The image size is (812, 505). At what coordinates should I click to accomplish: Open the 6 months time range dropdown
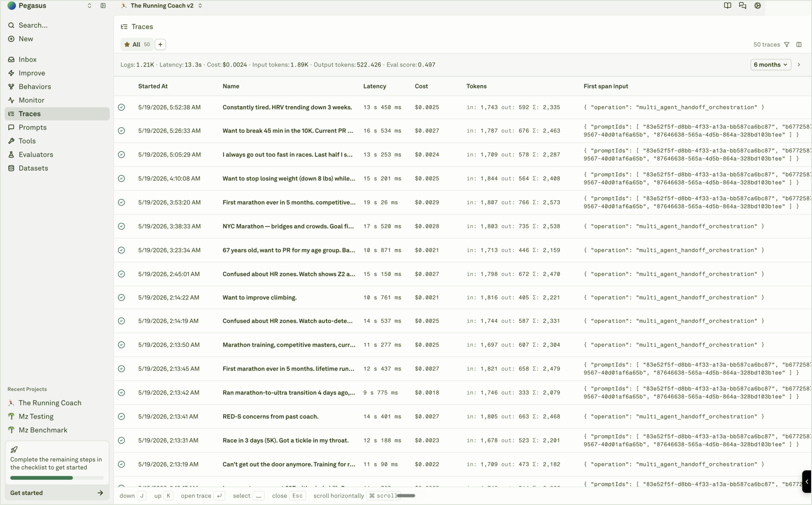click(x=771, y=65)
